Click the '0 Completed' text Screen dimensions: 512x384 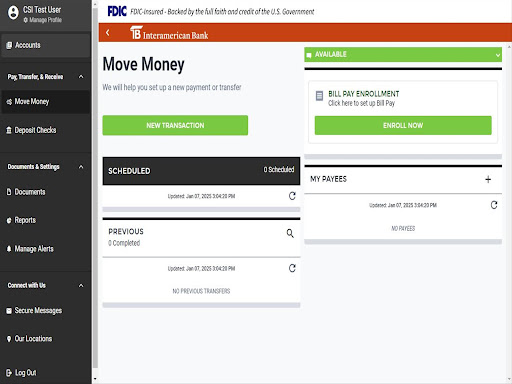point(124,243)
